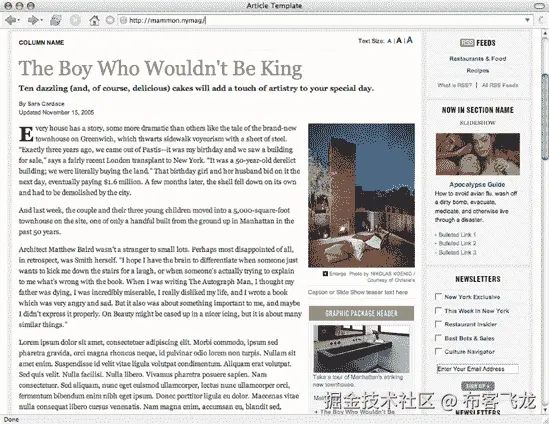The height and width of the screenshot is (424, 549).
Task: Click the newsletter sign-up button below email field
Action: pos(478,386)
